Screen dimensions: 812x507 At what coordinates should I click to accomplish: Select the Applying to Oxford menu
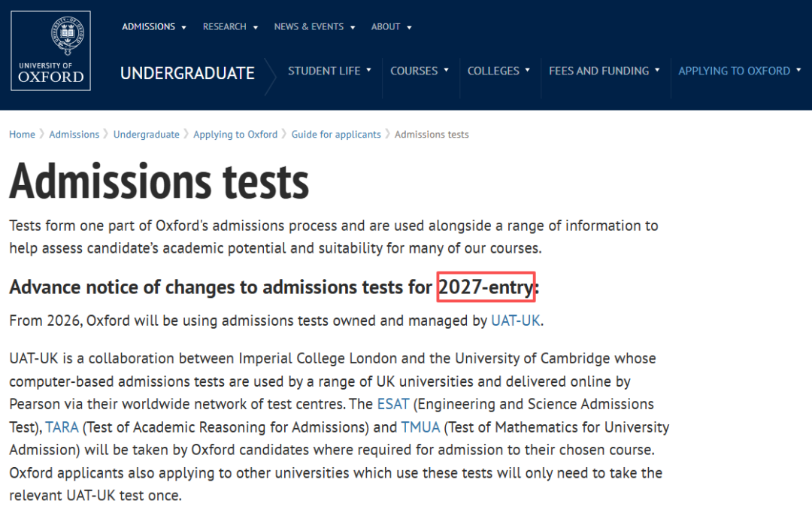(739, 71)
